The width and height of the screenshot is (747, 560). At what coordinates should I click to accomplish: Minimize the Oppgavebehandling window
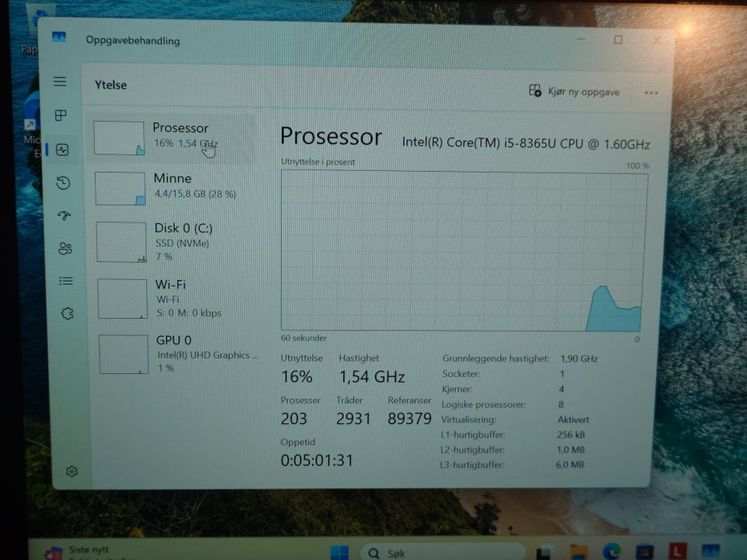pyautogui.click(x=580, y=39)
